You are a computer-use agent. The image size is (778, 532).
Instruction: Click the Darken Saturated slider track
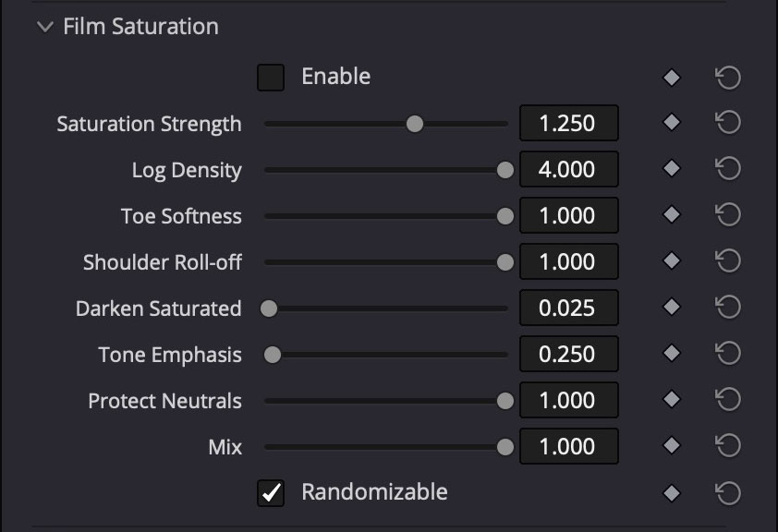point(388,308)
